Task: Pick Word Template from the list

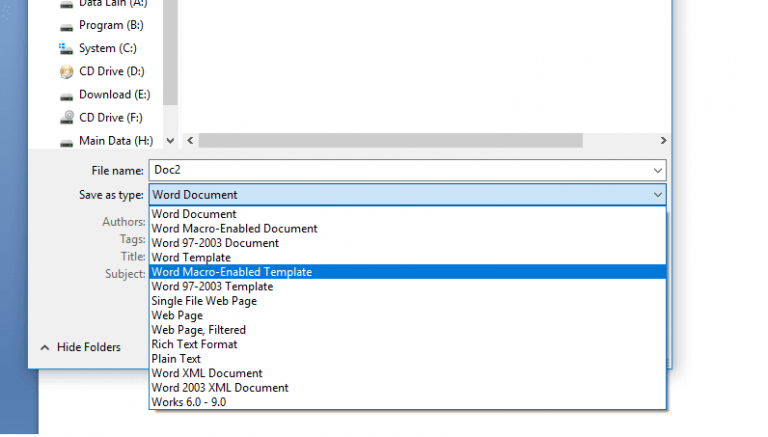Action: 408,258
